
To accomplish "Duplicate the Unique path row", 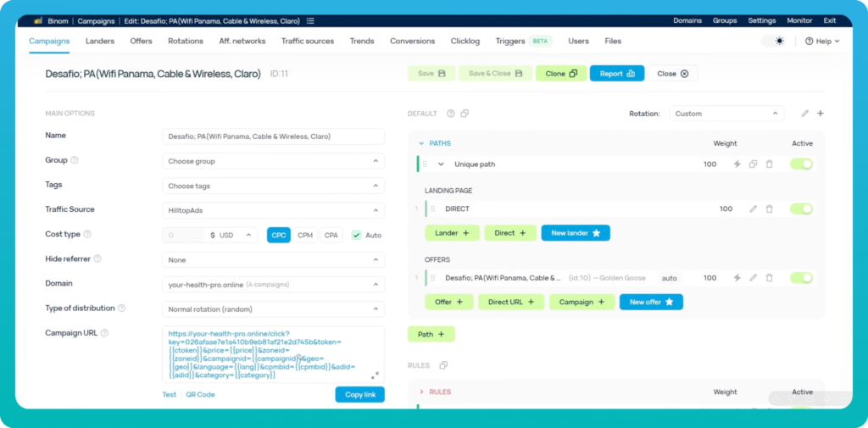I will point(753,164).
